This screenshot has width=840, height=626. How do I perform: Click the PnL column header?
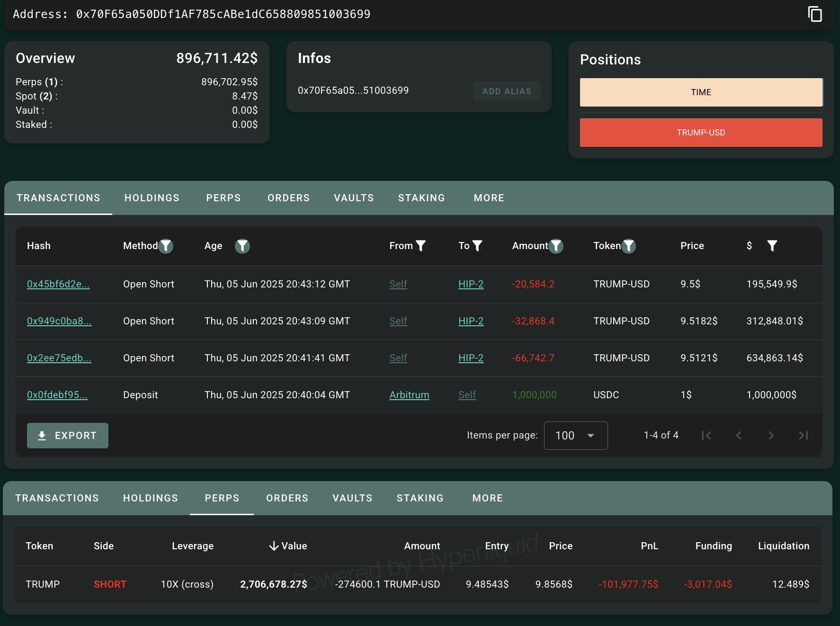pos(649,546)
